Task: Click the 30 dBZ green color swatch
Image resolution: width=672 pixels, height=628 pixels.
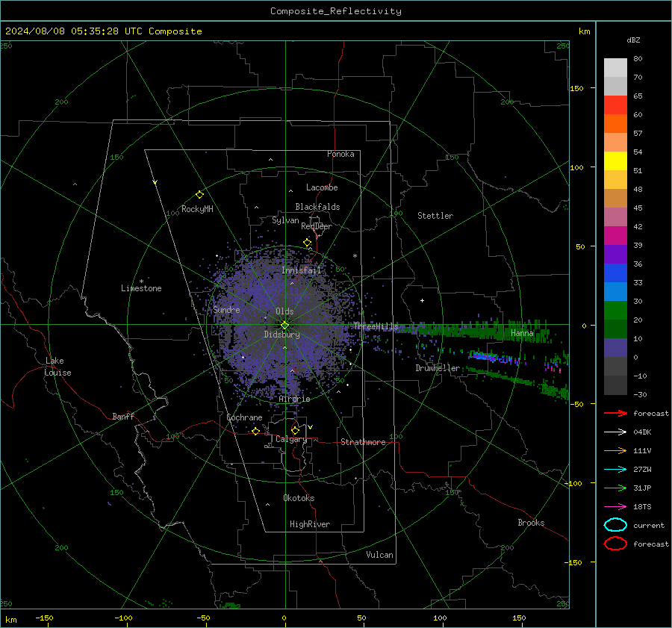Action: coord(615,311)
